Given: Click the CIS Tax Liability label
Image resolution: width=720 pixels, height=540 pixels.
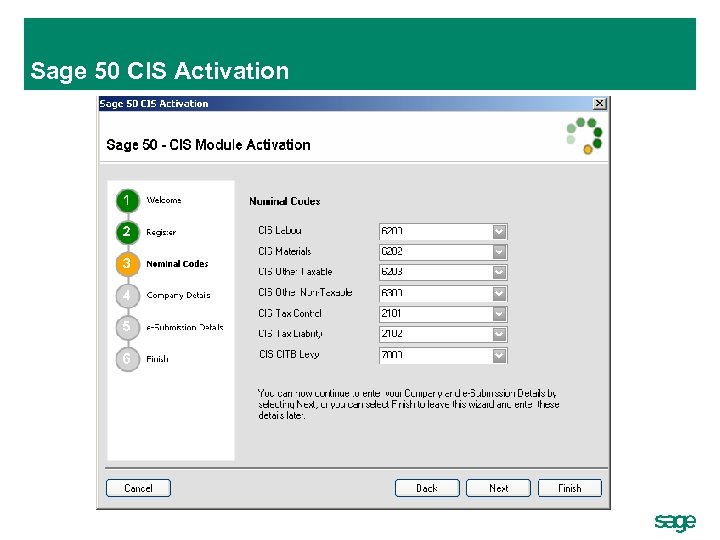Looking at the screenshot, I should click(290, 334).
